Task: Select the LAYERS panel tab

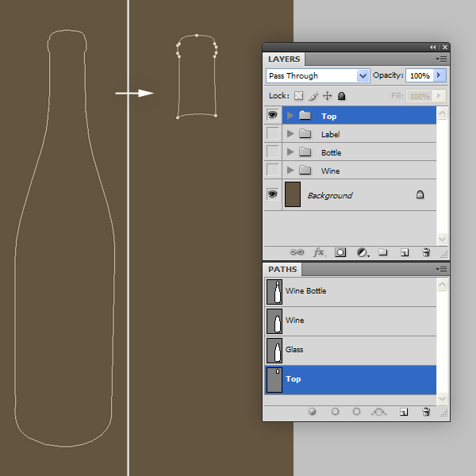Action: tap(284, 59)
